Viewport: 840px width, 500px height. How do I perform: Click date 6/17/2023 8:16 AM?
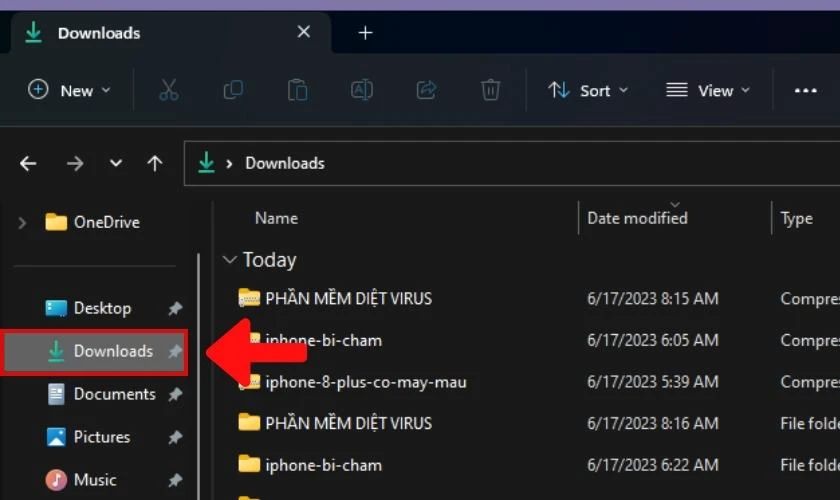click(x=652, y=423)
